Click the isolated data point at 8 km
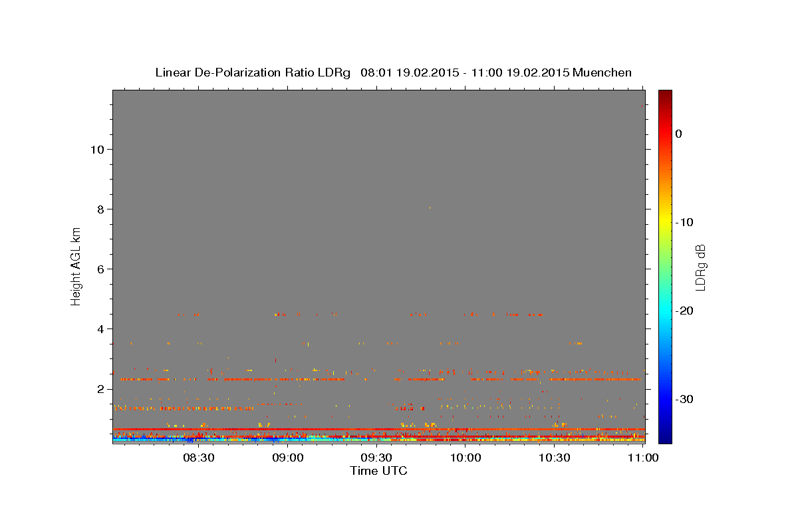This screenshot has width=798, height=532. pyautogui.click(x=430, y=207)
